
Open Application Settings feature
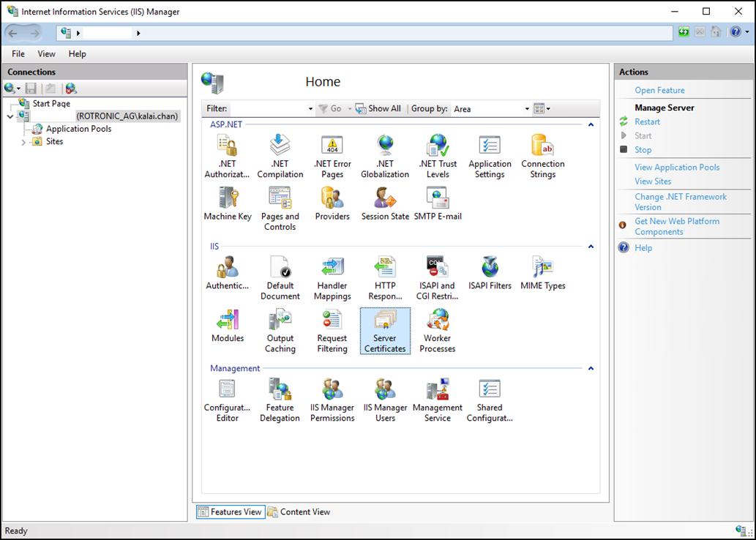point(490,156)
